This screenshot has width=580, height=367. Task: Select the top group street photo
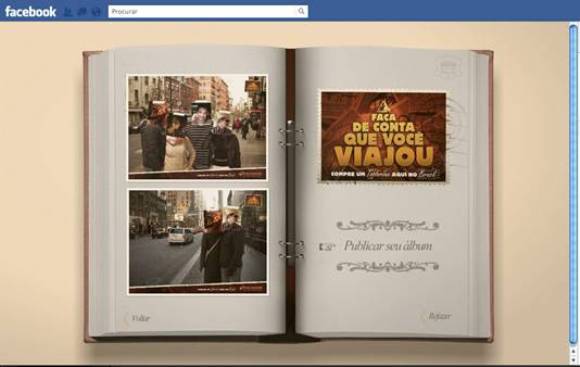pos(197,127)
